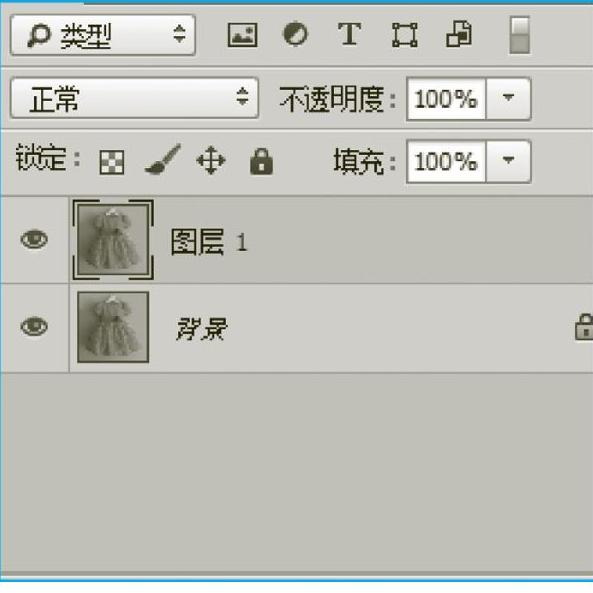Lock transparent pixels checkerboard icon
This screenshot has height=593, width=593.
112,162
